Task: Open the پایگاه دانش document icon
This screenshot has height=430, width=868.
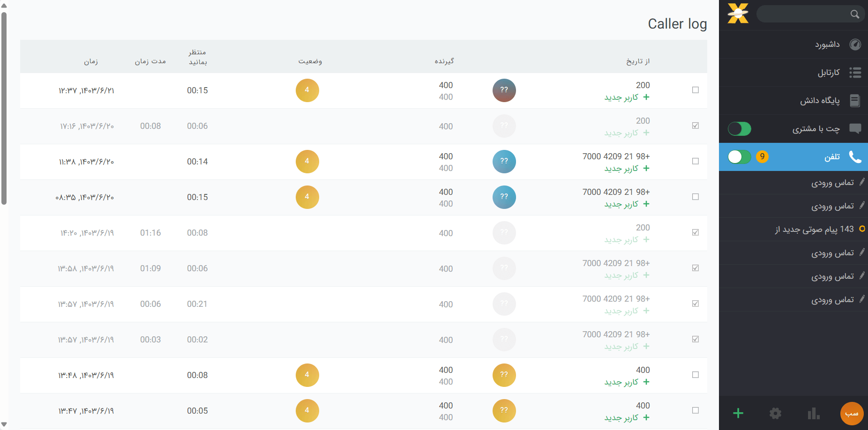Action: click(x=855, y=101)
